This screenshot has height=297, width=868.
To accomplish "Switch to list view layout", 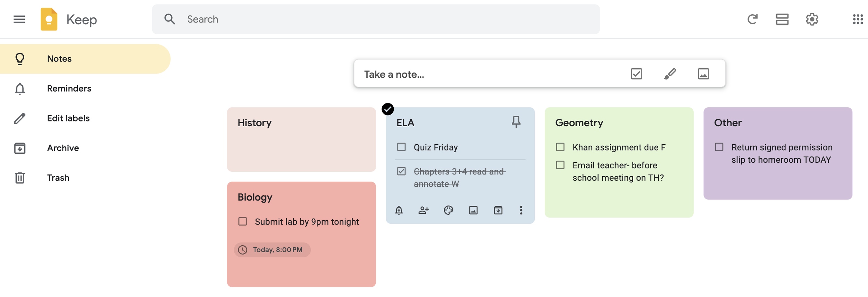I will (782, 19).
